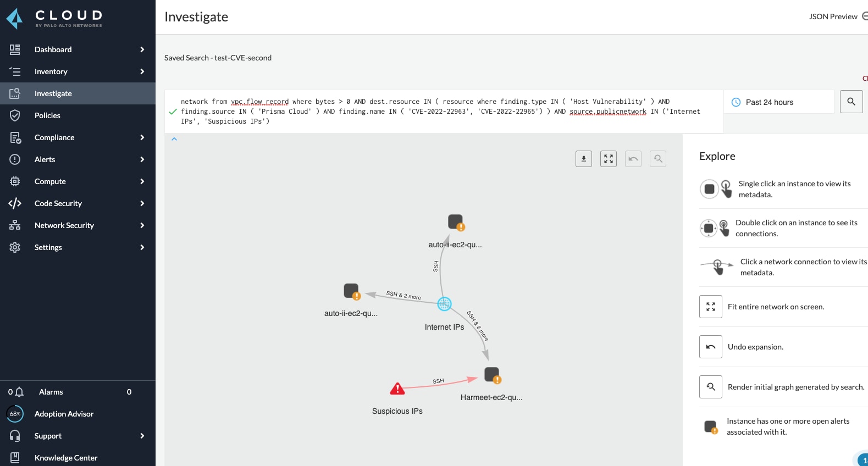
Task: Click the Settings gear icon
Action: click(15, 247)
